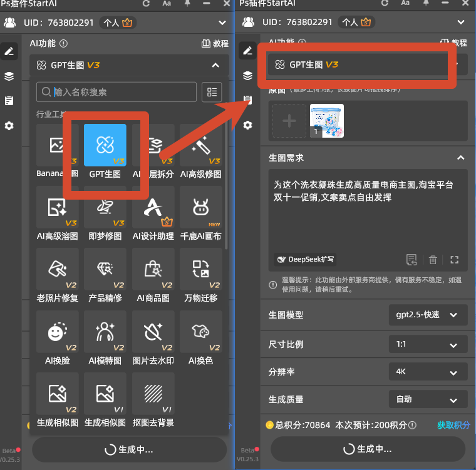Click the info icon next to AI功能 in left panel
The width and height of the screenshot is (476, 470).
click(63, 44)
